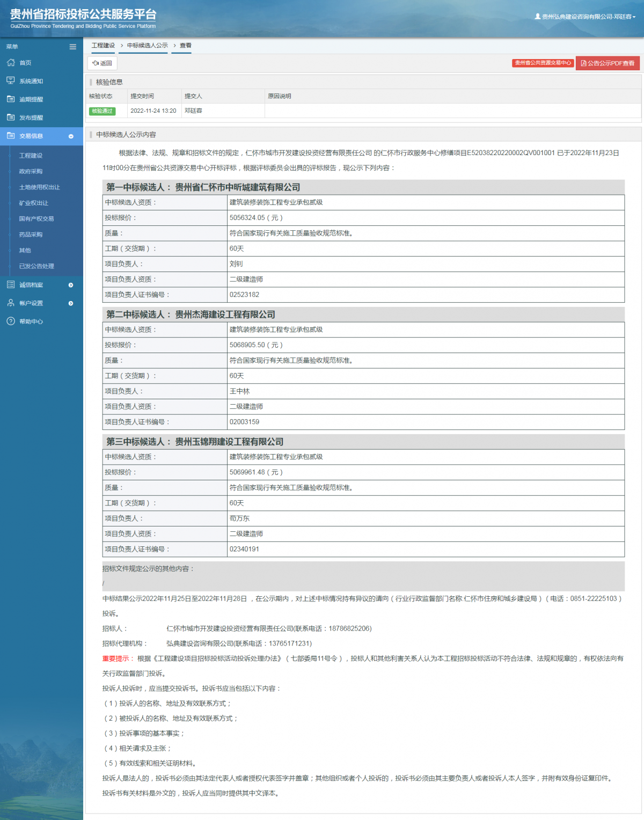Click heading 第二中标候选人 贵州杰海建设工程有限公司

tap(191, 314)
